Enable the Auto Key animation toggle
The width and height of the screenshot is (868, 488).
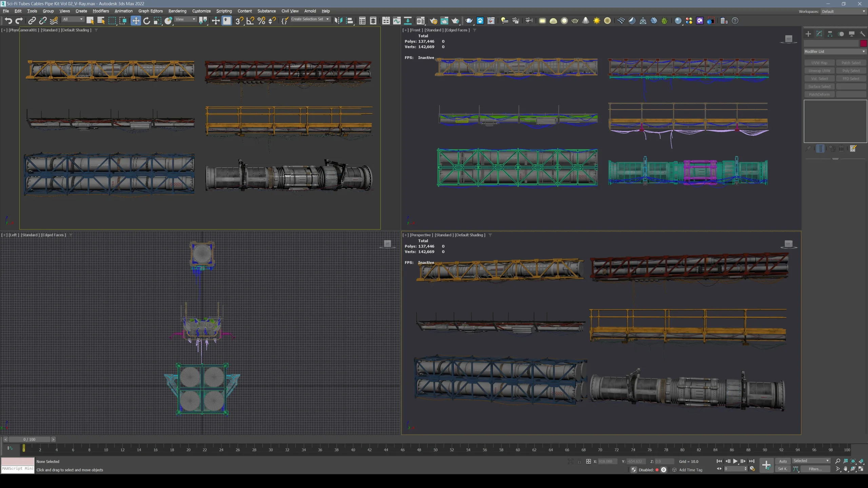click(x=783, y=461)
